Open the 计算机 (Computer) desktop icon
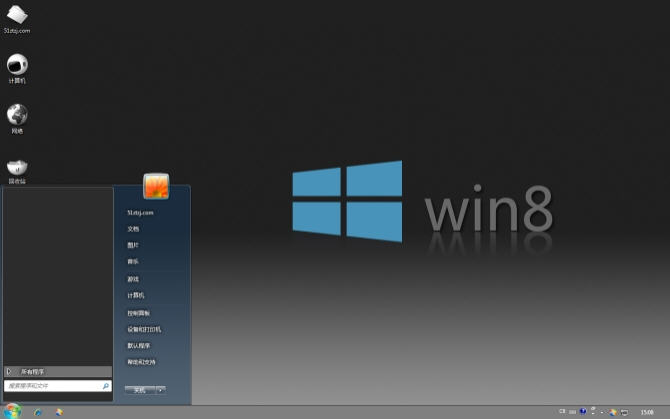 tap(17, 66)
